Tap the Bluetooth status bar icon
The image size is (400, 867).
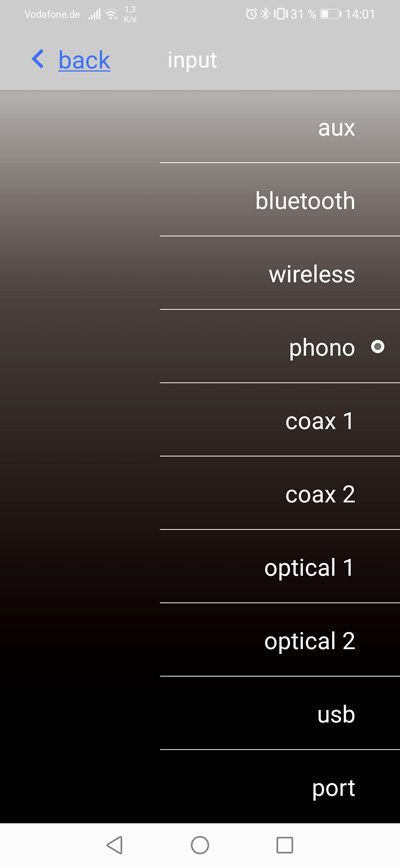(x=265, y=14)
